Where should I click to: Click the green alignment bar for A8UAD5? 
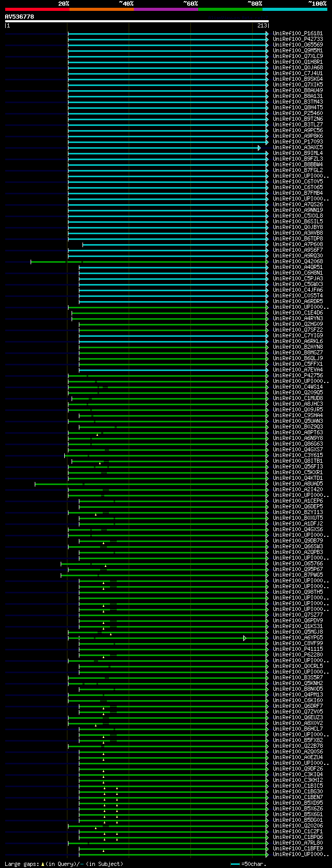click(151, 484)
